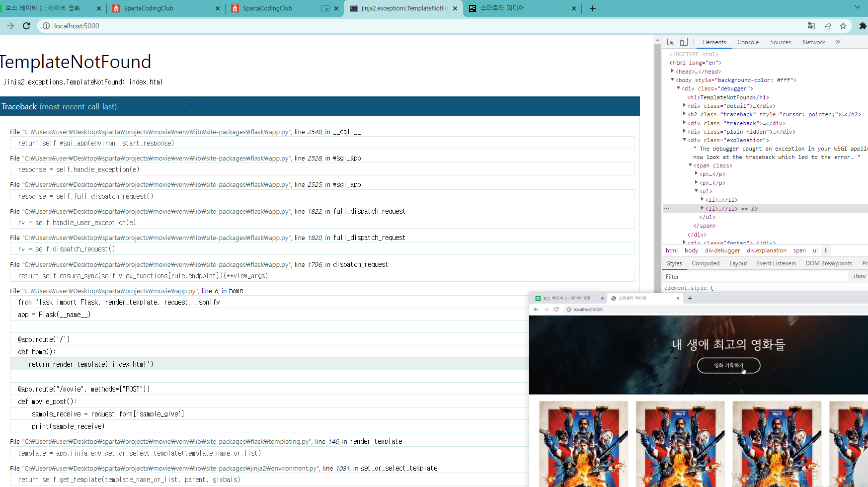Image resolution: width=868 pixels, height=487 pixels.
Task: Collapse the span class node
Action: pos(690,165)
